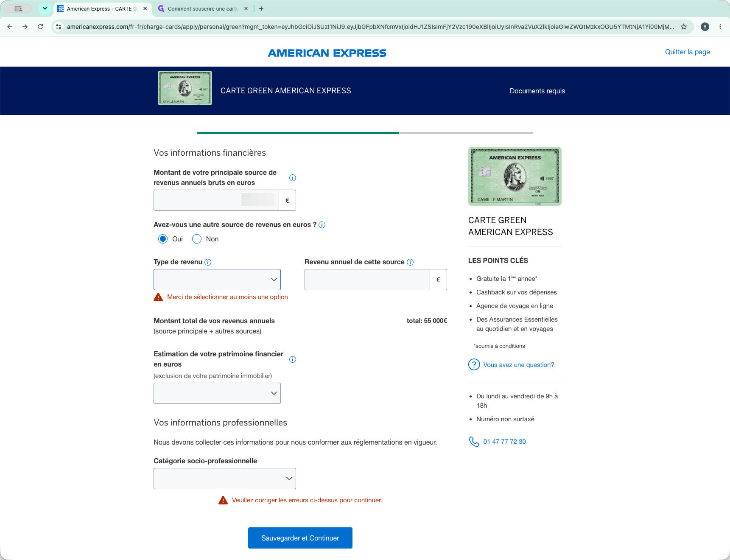Click phone number 01 47 77 72 30
730x560 pixels.
coord(504,442)
